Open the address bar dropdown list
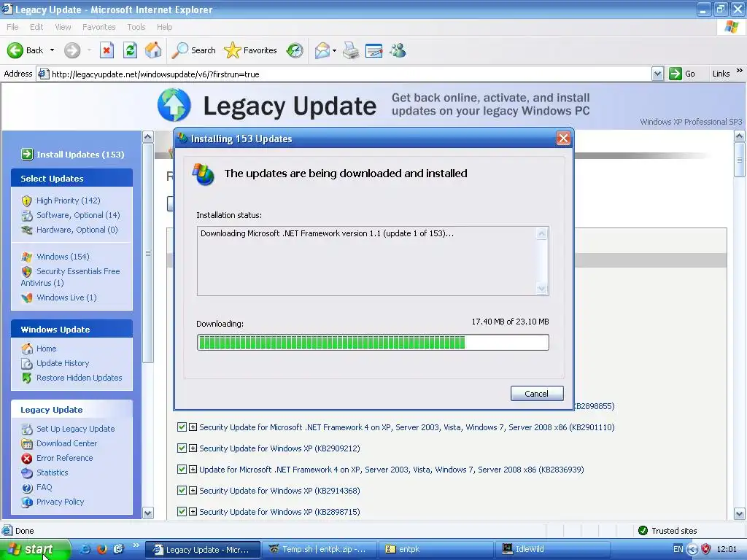The height and width of the screenshot is (560, 747). [657, 74]
